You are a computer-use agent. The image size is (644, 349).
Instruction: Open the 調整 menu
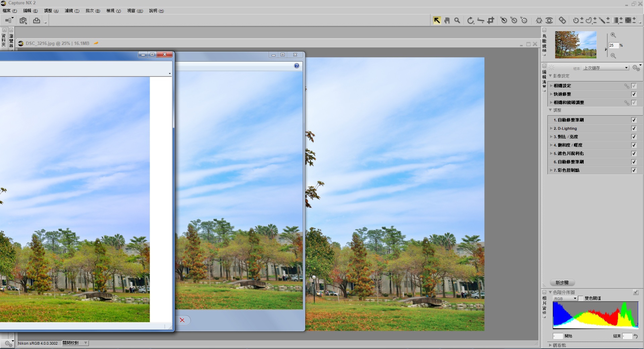[51, 11]
